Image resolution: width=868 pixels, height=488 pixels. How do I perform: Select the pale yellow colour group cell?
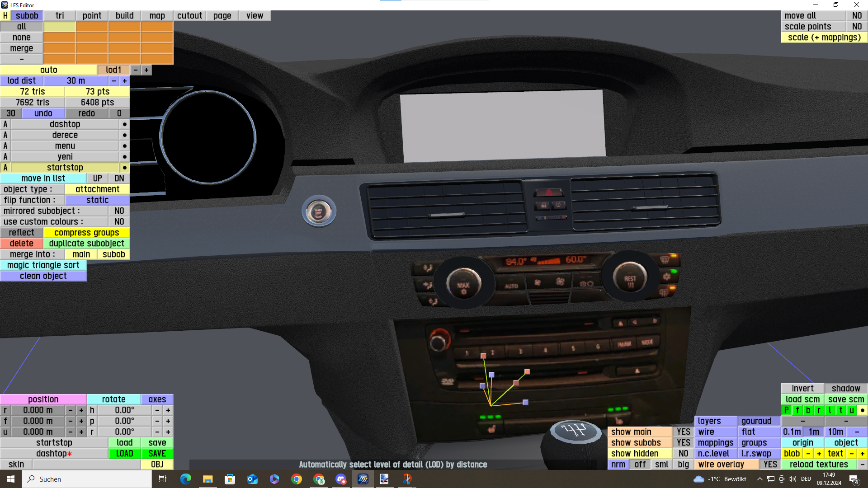(59, 27)
